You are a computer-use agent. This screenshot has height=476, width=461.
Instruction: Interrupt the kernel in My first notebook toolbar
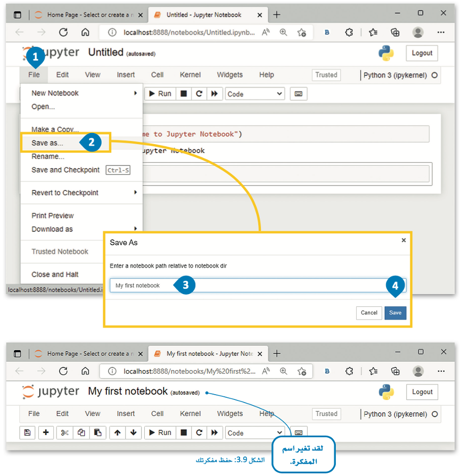pos(184,432)
